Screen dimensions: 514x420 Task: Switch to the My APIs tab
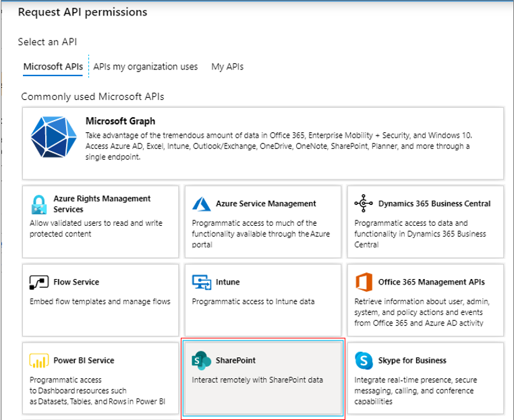tap(227, 67)
